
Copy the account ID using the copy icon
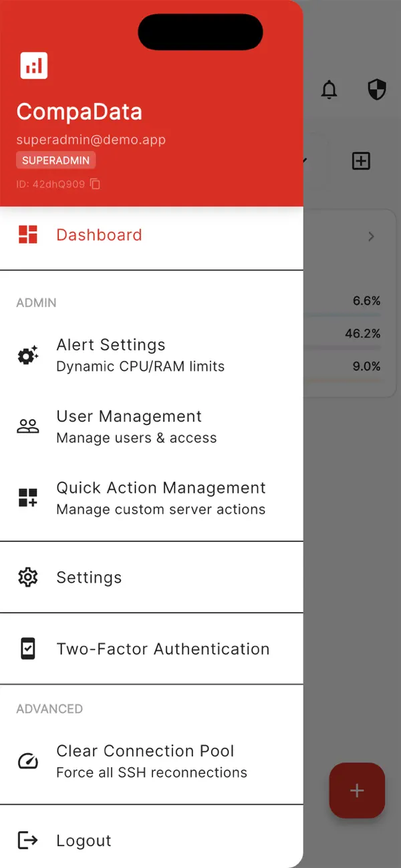(95, 184)
